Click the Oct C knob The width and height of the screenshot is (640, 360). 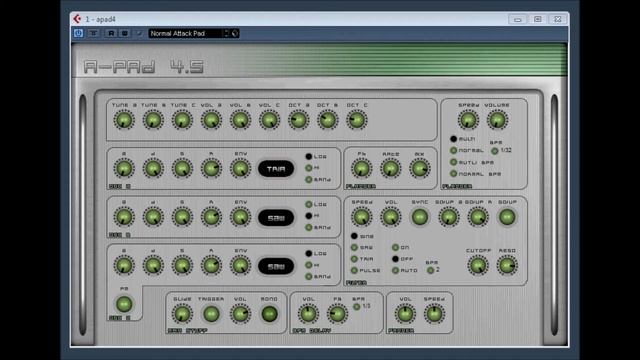(x=356, y=120)
